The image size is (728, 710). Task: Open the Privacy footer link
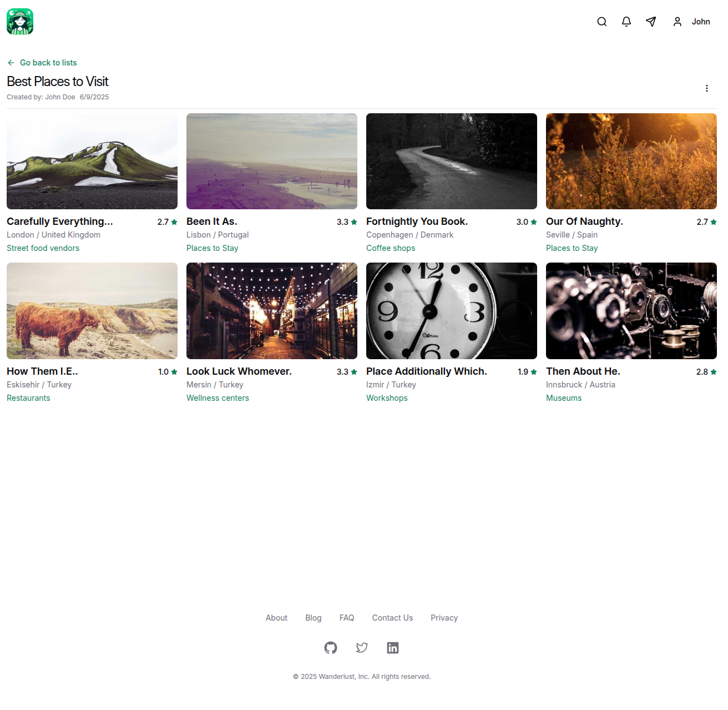click(x=444, y=618)
